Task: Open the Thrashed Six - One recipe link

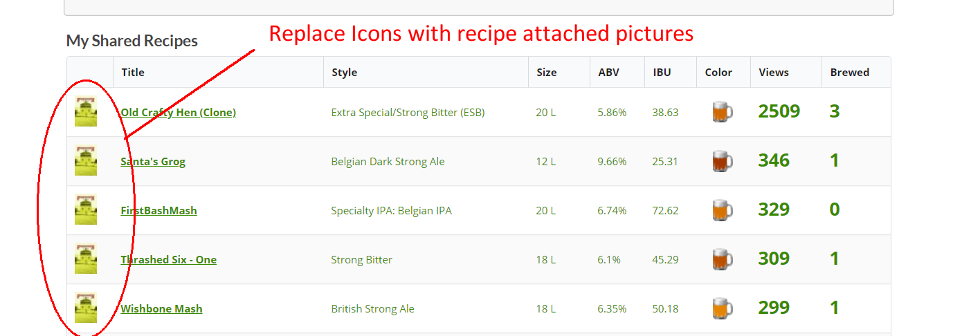Action: (x=168, y=260)
